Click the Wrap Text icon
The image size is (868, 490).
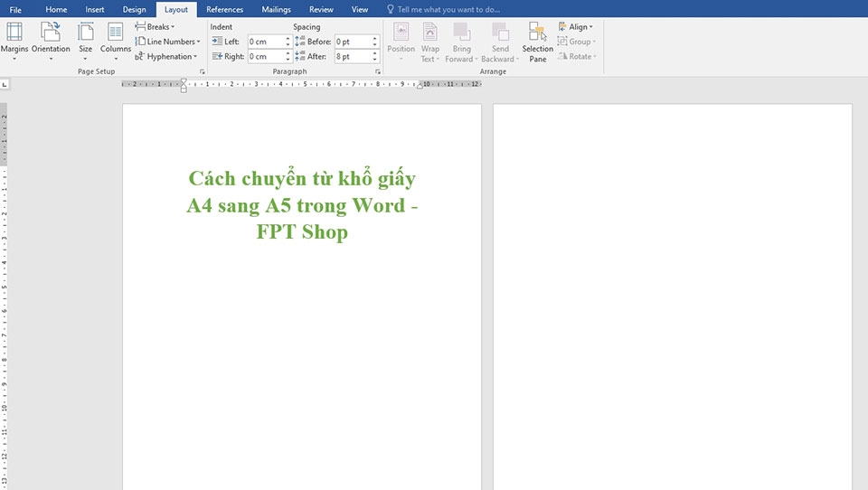point(429,32)
